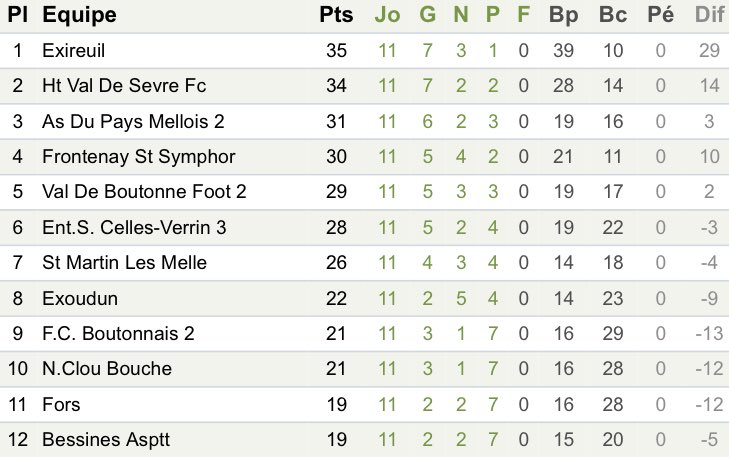Select the Dif column header
This screenshot has height=458, width=729.
pyautogui.click(x=709, y=15)
